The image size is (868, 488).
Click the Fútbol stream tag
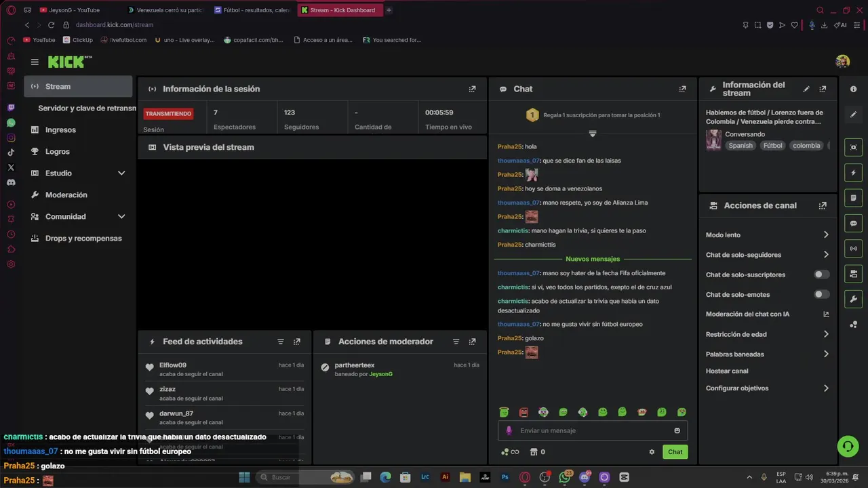(x=772, y=146)
